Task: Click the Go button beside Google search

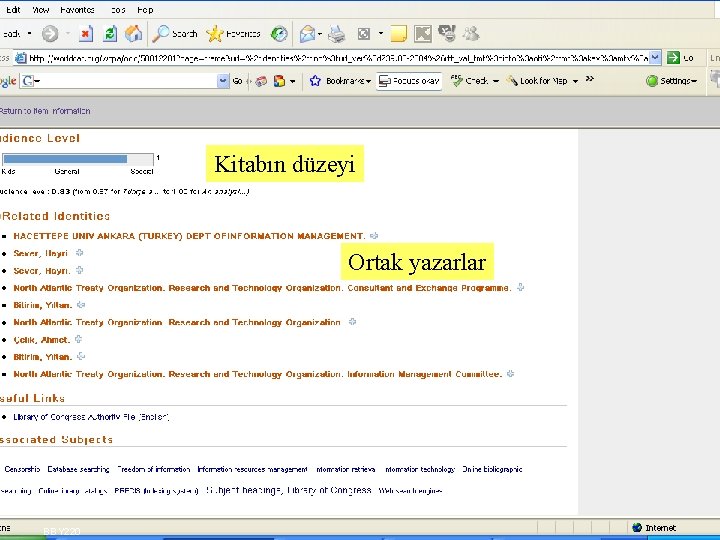Action: click(x=237, y=81)
